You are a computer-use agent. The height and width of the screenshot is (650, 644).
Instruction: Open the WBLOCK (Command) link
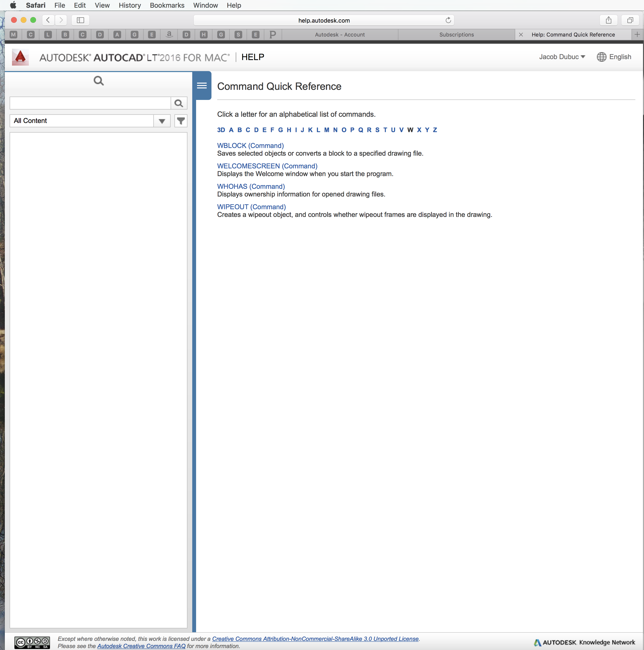250,146
